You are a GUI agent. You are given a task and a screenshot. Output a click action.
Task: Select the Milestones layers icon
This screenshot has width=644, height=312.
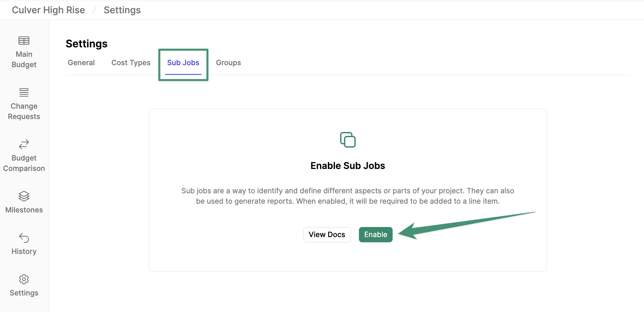pyautogui.click(x=24, y=196)
